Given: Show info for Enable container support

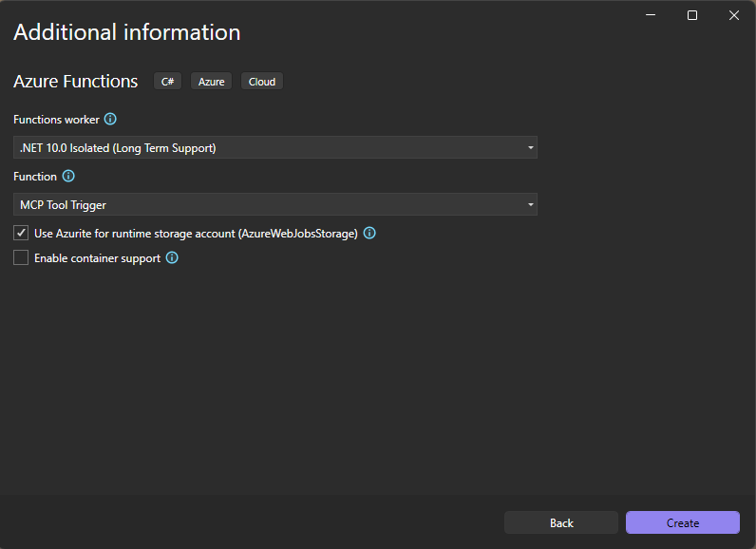Looking at the screenshot, I should (173, 257).
